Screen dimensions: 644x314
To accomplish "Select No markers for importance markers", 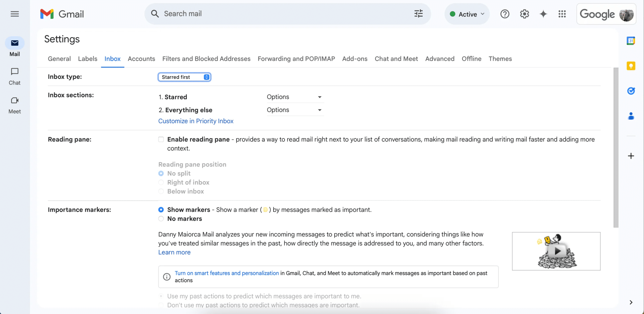I will click(x=161, y=219).
